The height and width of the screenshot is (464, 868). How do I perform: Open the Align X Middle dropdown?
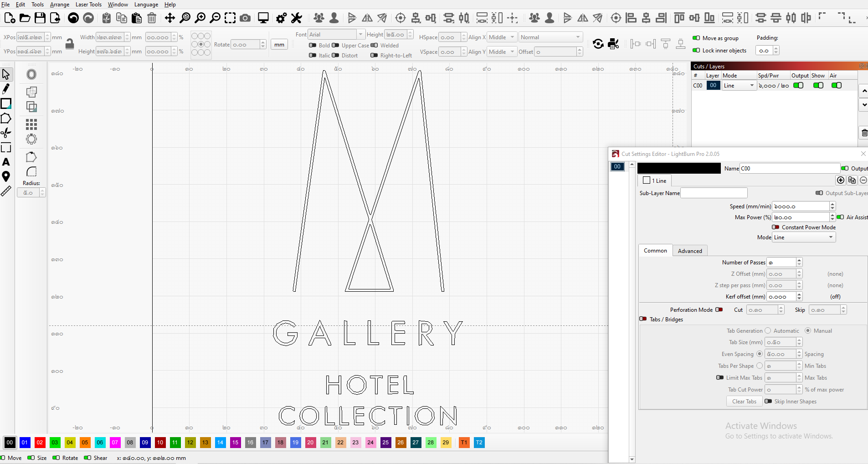502,37
